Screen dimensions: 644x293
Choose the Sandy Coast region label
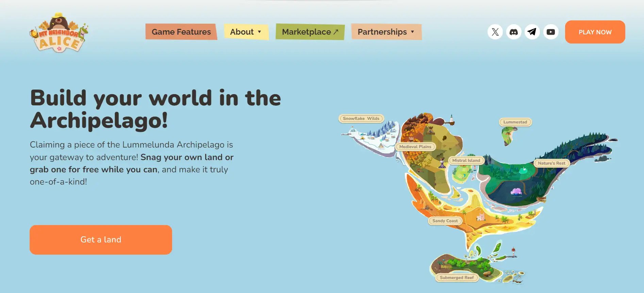[445, 221]
